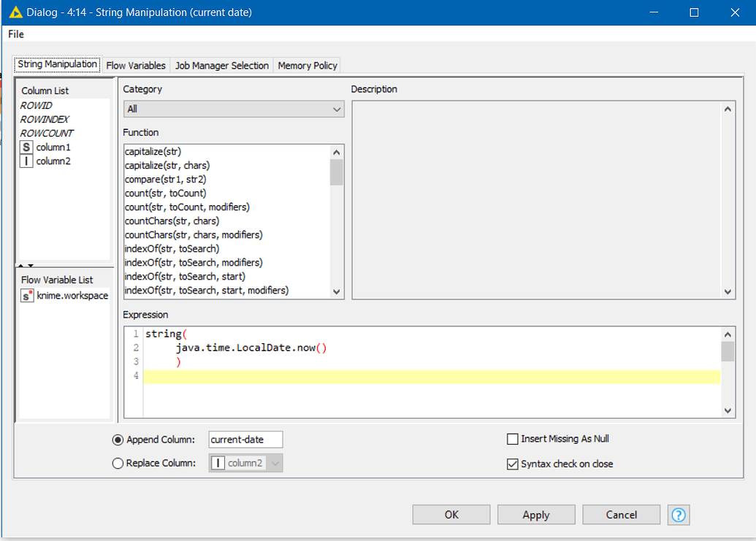
Task: Click the Cancel button
Action: 621,514
